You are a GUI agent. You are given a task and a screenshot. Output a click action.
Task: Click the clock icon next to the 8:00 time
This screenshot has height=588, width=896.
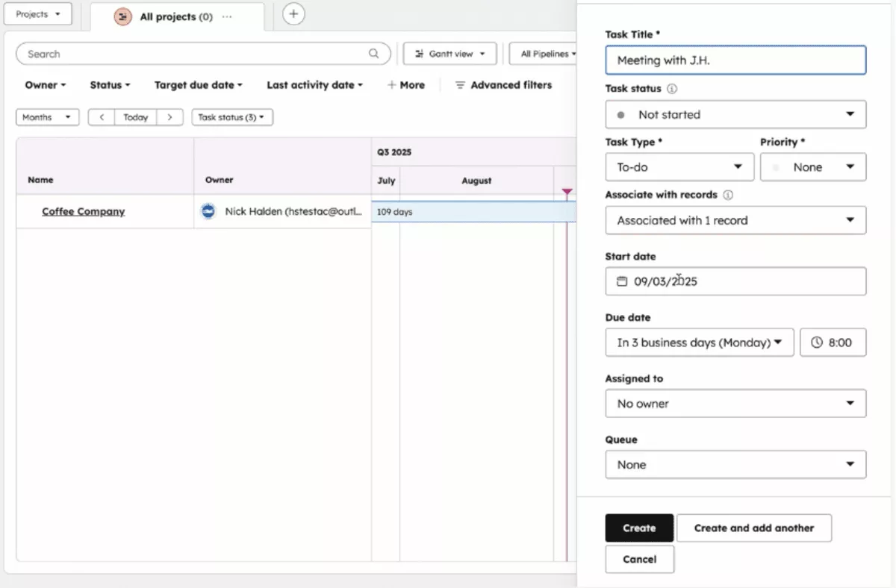pyautogui.click(x=819, y=342)
